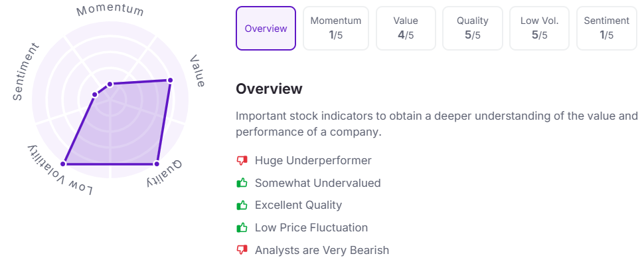The image size is (644, 260).
Task: Click thumbs-up icon next to Excellent Quality
Action: (x=242, y=205)
